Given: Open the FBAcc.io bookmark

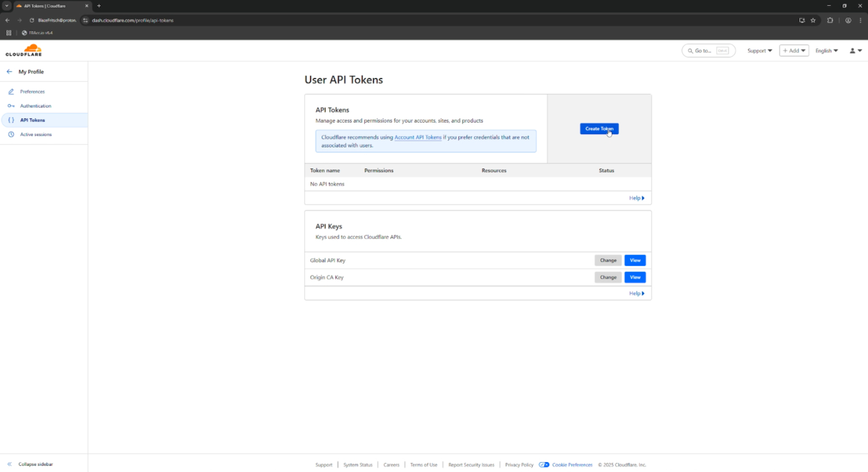Looking at the screenshot, I should click(37, 33).
